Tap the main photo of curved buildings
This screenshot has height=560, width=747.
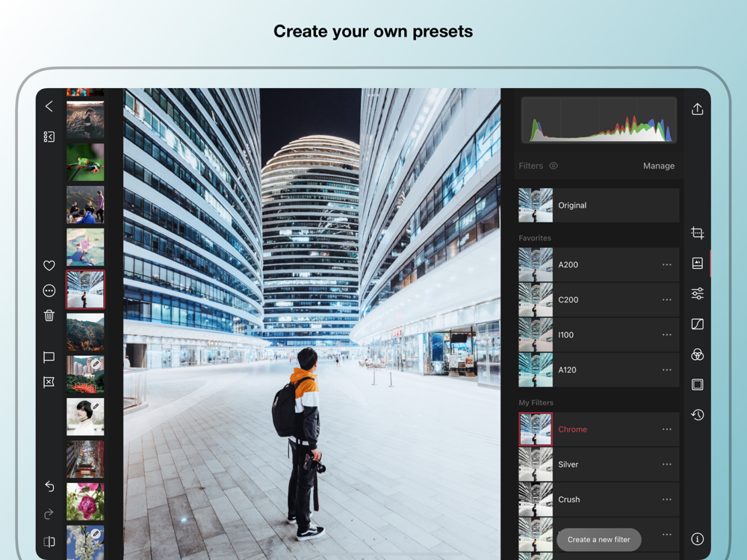[x=312, y=324]
